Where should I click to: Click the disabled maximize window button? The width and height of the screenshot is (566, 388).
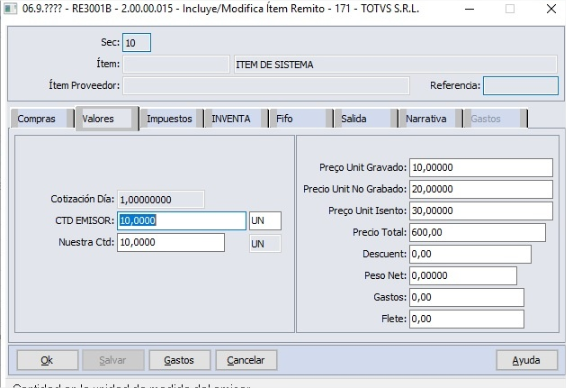(510, 9)
